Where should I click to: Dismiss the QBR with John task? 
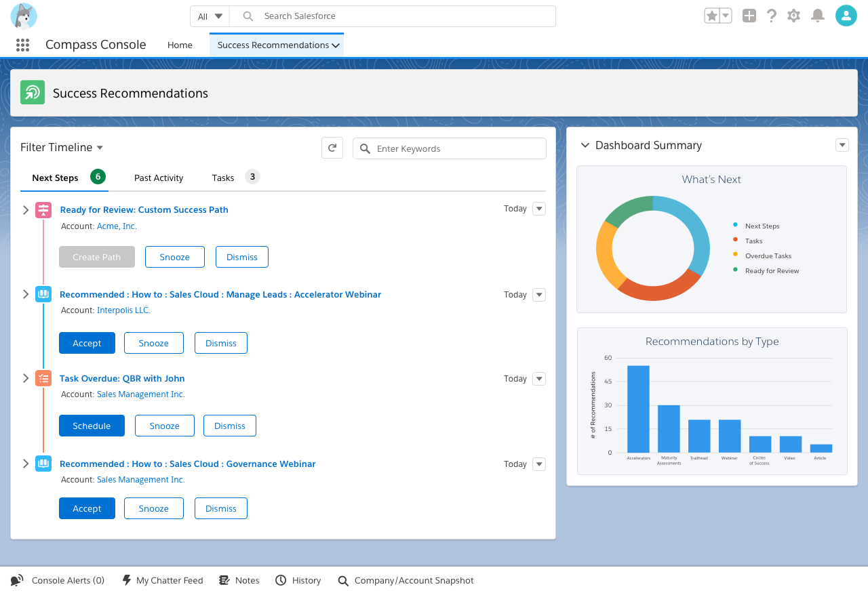[230, 426]
